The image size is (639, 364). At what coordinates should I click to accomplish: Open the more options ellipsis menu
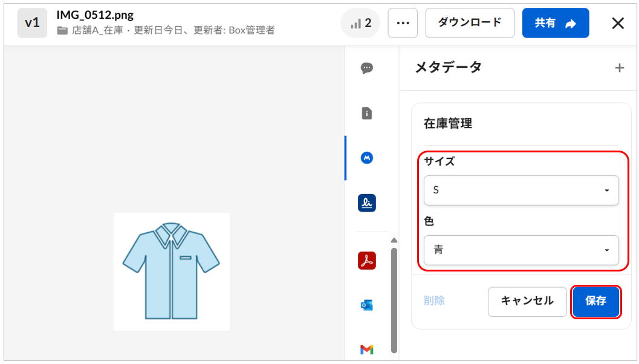[403, 23]
